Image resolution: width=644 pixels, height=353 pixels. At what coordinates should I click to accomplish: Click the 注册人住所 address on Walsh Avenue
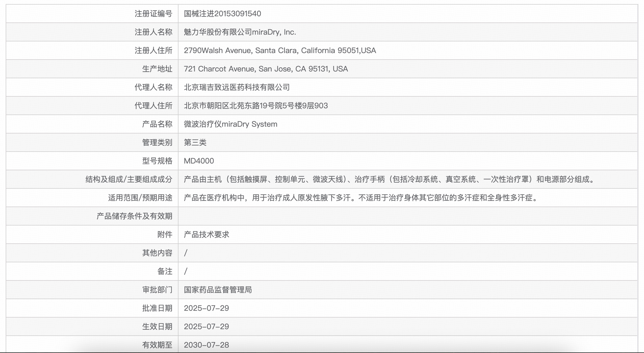click(x=280, y=51)
